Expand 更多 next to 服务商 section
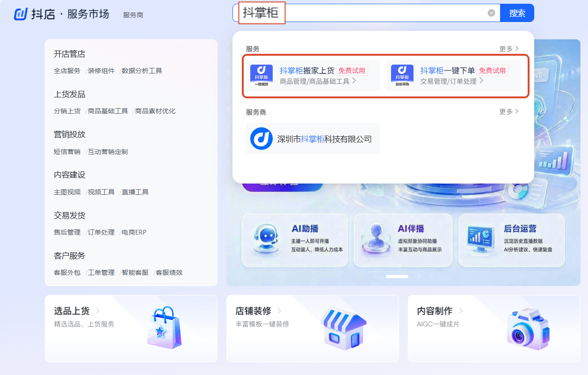Viewport: 588px width, 375px height. (x=509, y=111)
